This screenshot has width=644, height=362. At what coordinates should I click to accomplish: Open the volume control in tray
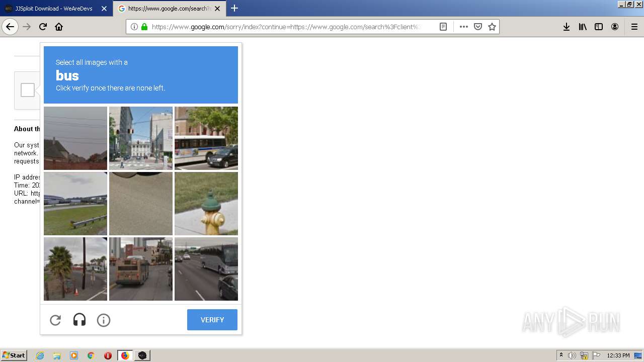[x=572, y=355]
